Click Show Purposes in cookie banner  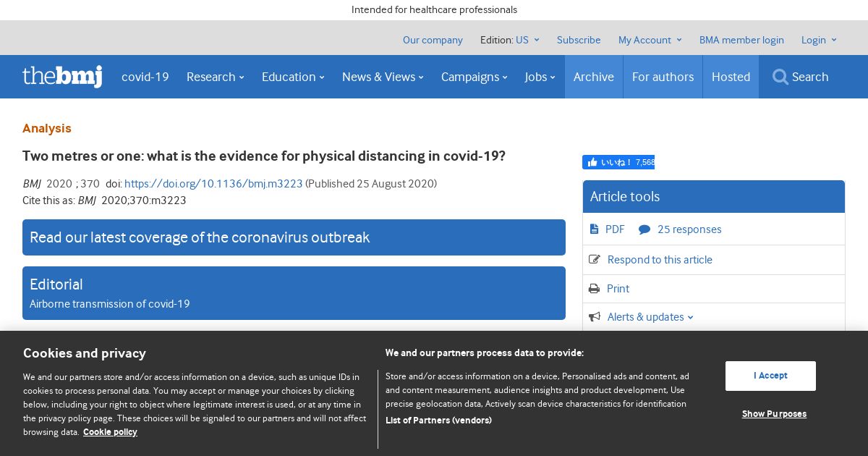pos(774,414)
